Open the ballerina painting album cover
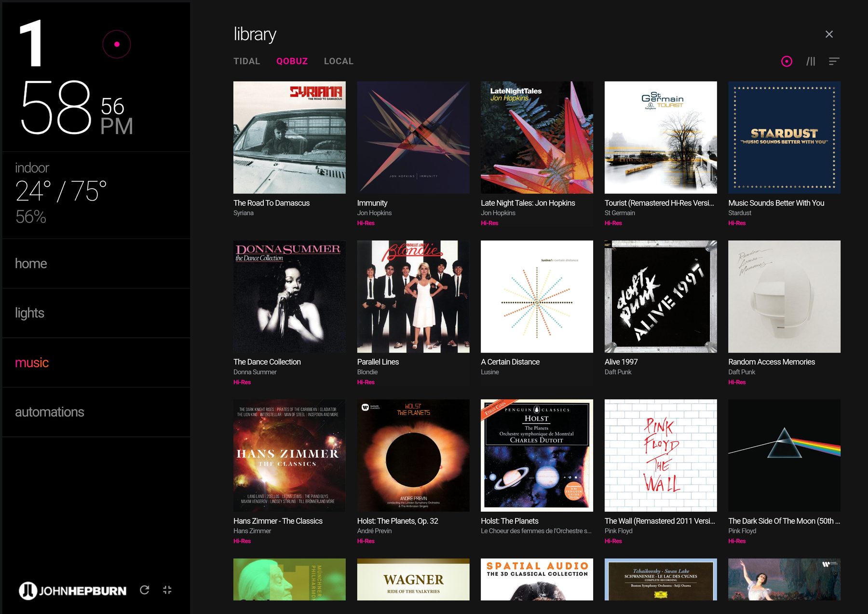 click(784, 579)
